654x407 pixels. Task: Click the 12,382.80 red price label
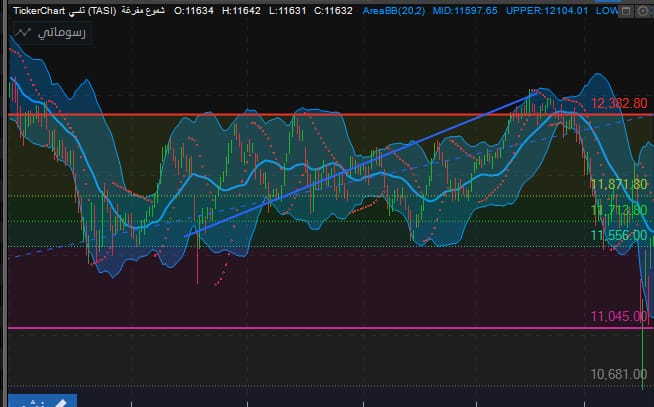click(619, 104)
